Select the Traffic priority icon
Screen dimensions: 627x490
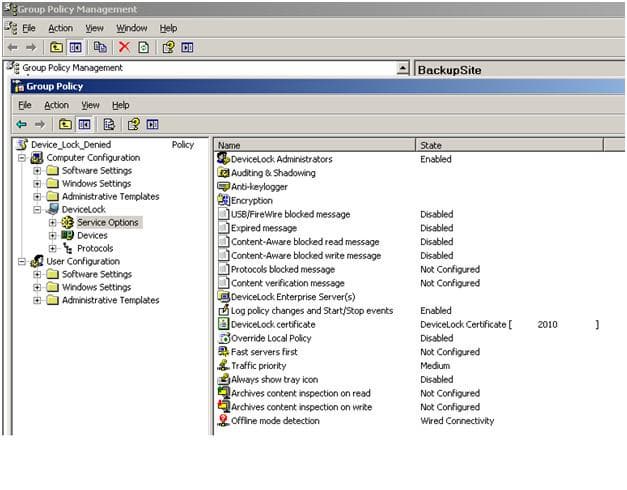[x=223, y=365]
